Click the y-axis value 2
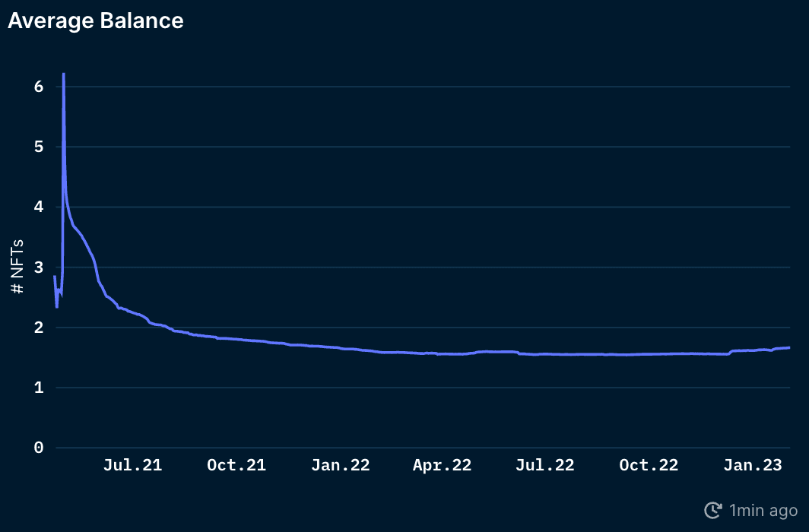The height and width of the screenshot is (532, 809). click(39, 328)
